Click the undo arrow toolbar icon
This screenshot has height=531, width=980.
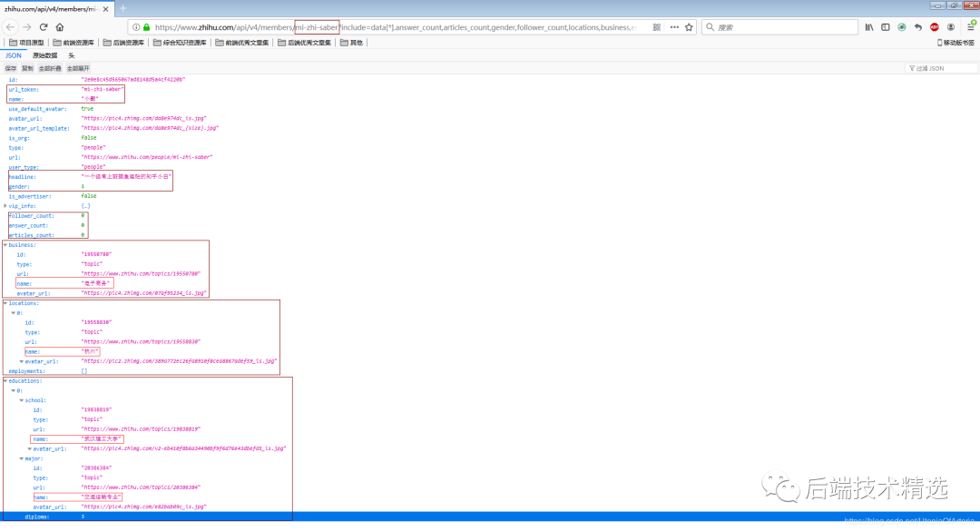click(918, 27)
